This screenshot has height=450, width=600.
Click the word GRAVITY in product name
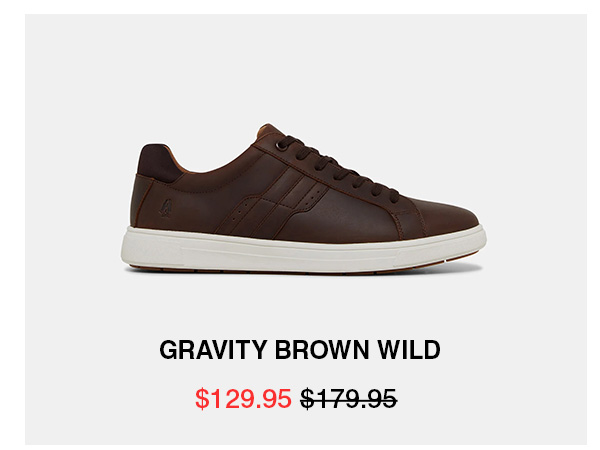coord(213,349)
